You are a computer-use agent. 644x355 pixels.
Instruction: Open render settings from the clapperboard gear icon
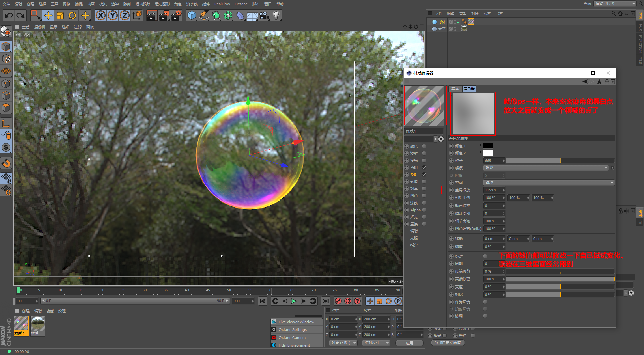[176, 15]
